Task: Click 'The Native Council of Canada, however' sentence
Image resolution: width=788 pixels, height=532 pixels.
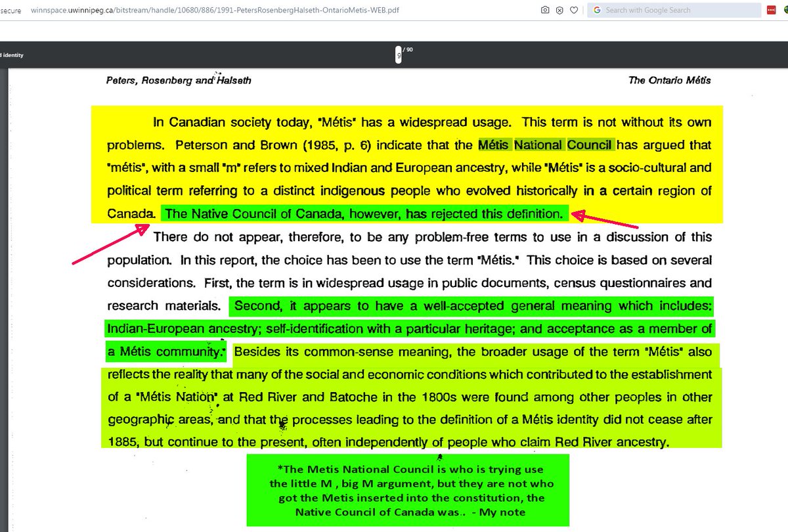Action: [364, 213]
